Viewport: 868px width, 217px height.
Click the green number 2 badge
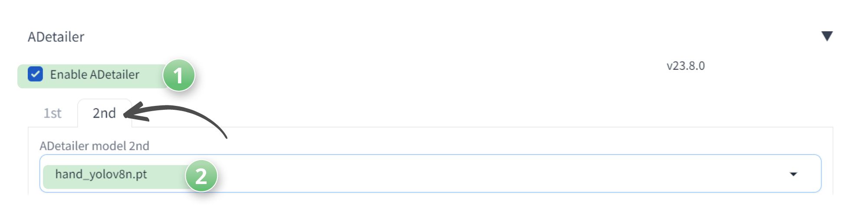201,176
